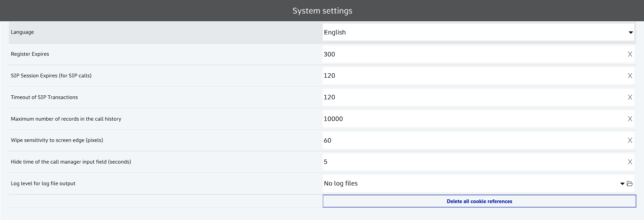Edit the wipe sensitivity field showing 60
Screen dimensions: 644x220
[x=473, y=140]
